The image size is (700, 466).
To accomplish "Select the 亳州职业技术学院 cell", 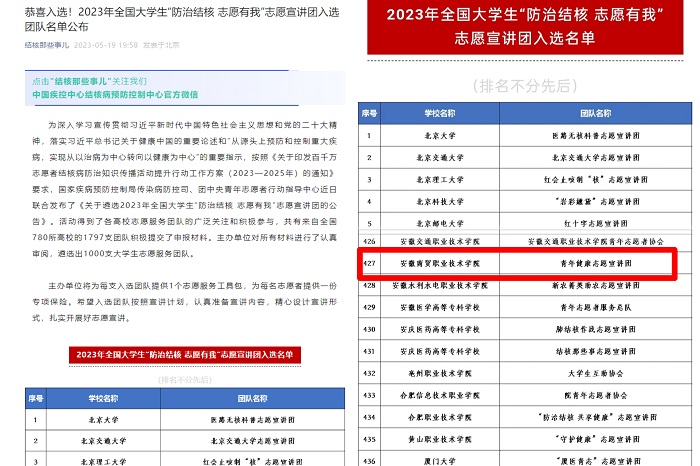I will [440, 373].
